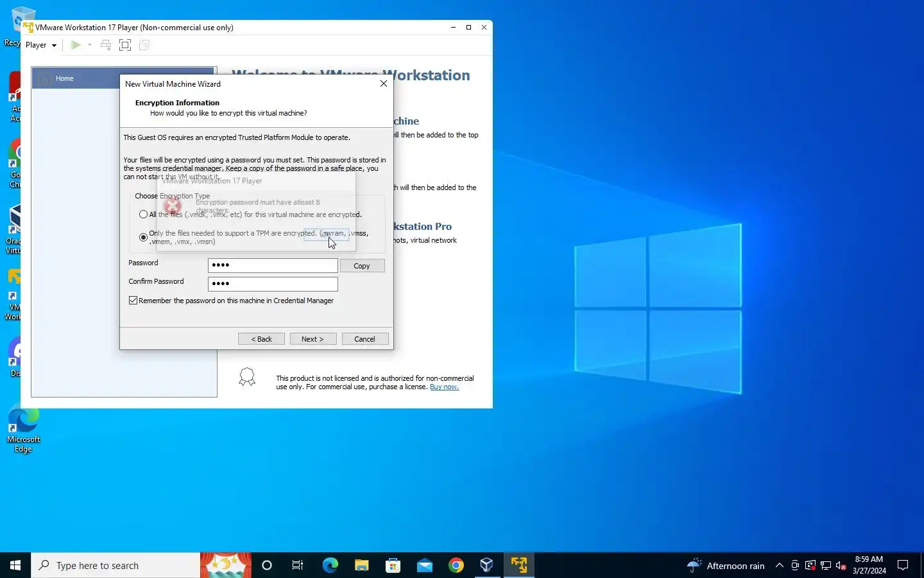924x578 pixels.
Task: Launch Microsoft Edge from taskbar
Action: [330, 565]
